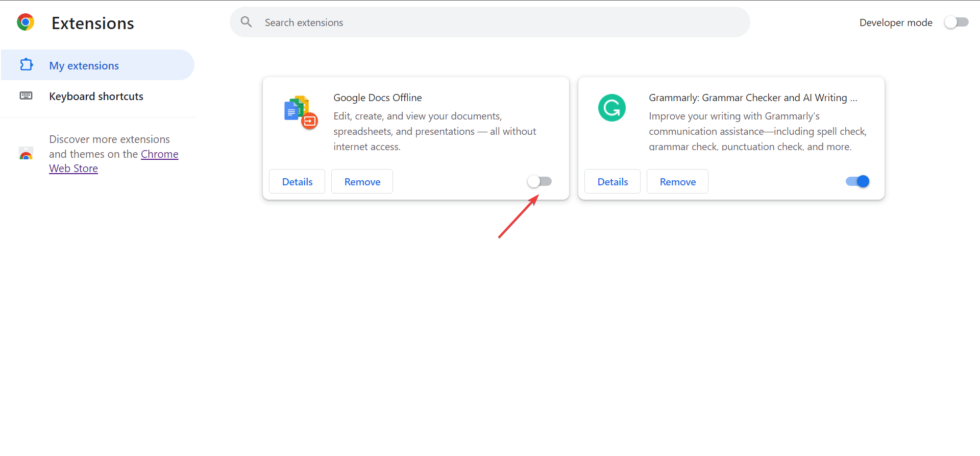
Task: Click Grammarly description text
Action: (758, 131)
